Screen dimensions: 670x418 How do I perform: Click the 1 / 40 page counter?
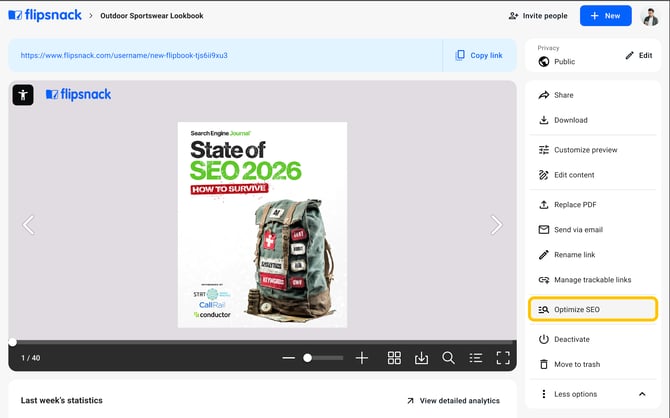click(31, 358)
